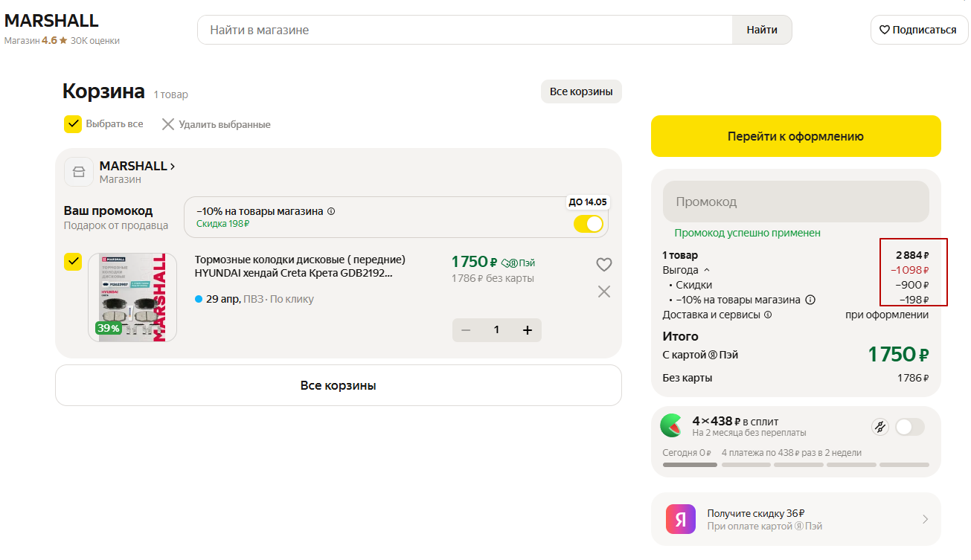The image size is (971, 560).
Task: Increase quantity with the plus button
Action: 528,330
